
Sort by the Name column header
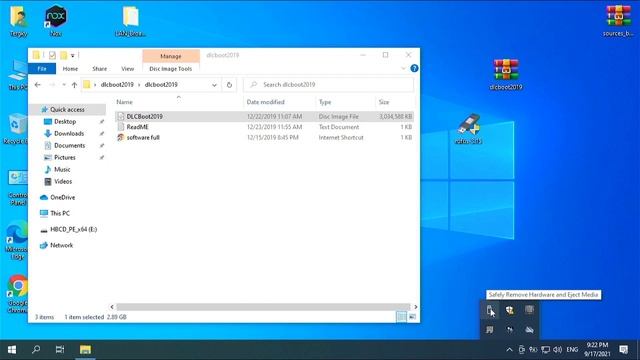[x=178, y=102]
